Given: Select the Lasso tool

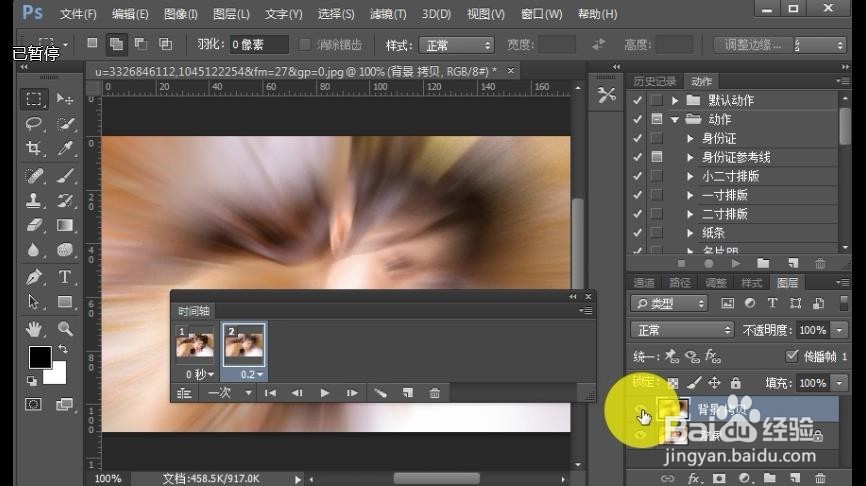Looking at the screenshot, I should point(34,124).
